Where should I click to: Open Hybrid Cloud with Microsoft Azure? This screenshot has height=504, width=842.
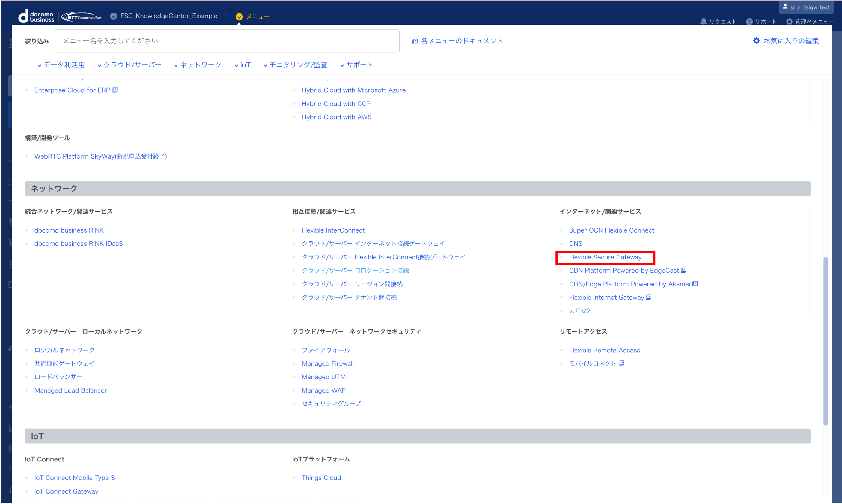353,90
